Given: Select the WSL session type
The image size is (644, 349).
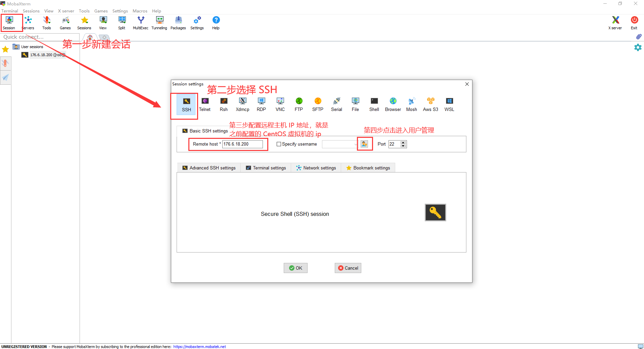Looking at the screenshot, I should 449,105.
